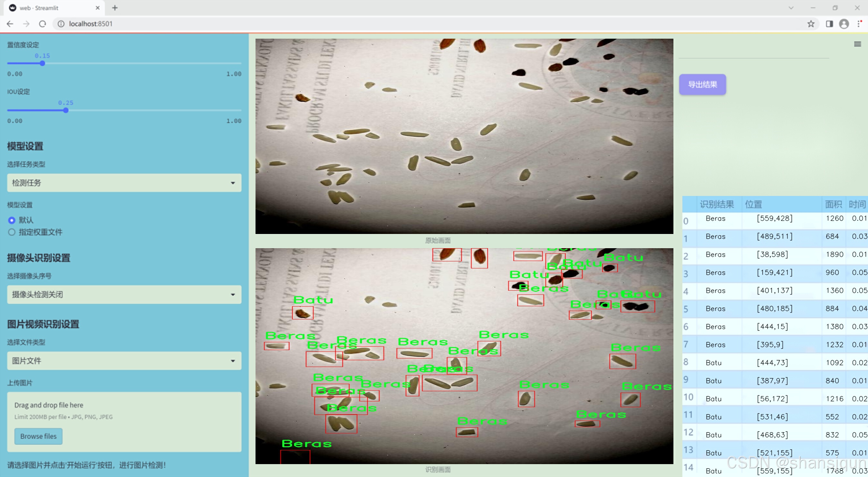The image size is (868, 477).
Task: Open the browser side panel icon
Action: coord(829,24)
